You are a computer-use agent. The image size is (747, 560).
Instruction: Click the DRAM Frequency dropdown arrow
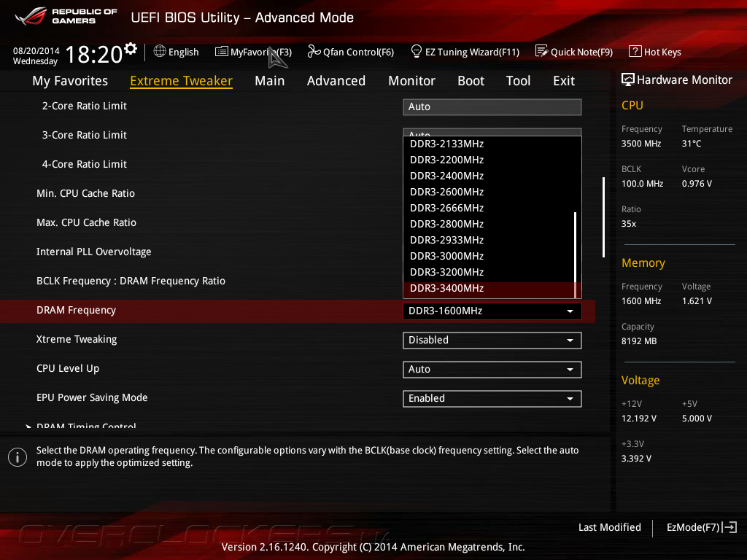tap(570, 311)
